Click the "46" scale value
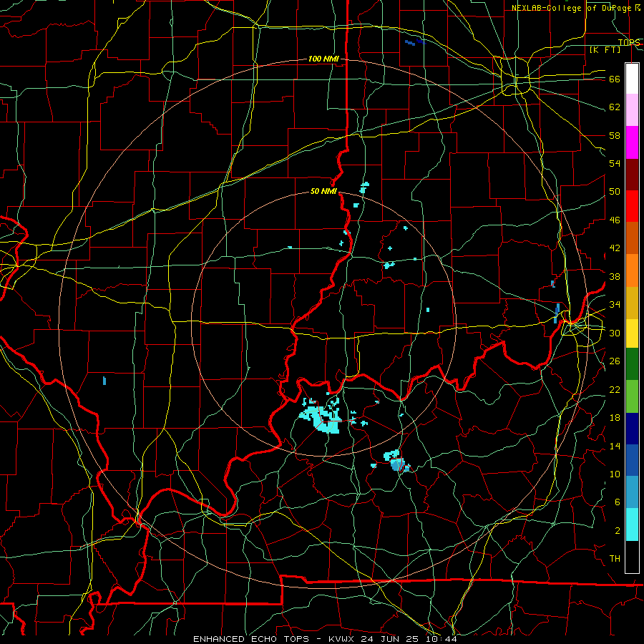 point(615,220)
